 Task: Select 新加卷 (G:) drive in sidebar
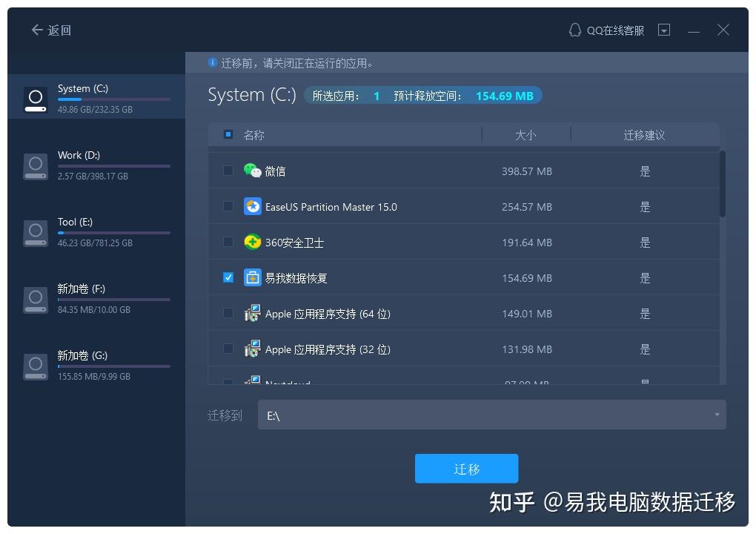96,366
